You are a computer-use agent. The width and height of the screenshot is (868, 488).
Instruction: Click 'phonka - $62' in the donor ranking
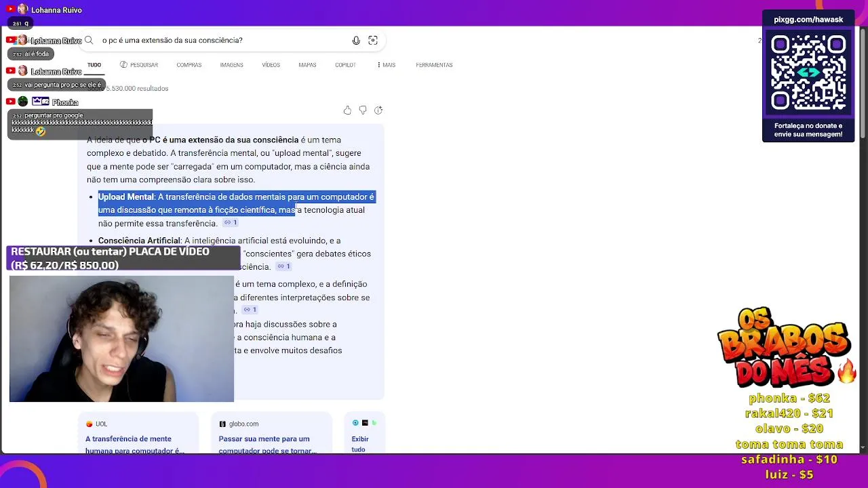(789, 398)
